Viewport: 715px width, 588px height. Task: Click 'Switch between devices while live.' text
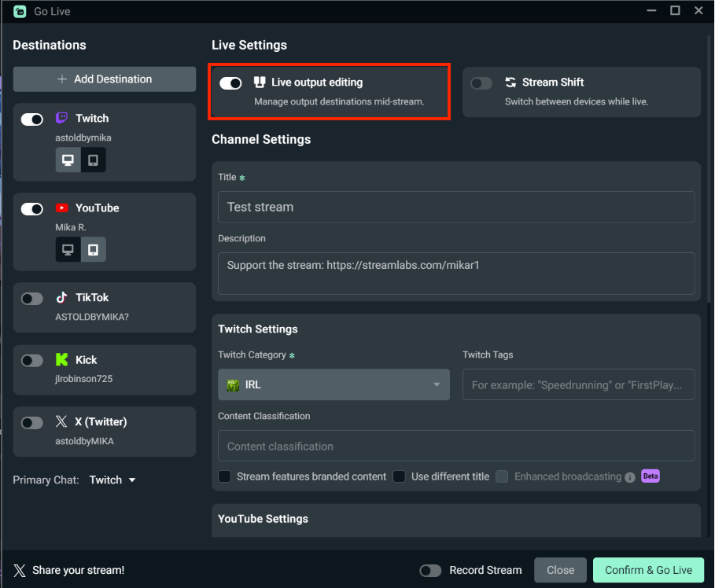click(x=577, y=101)
